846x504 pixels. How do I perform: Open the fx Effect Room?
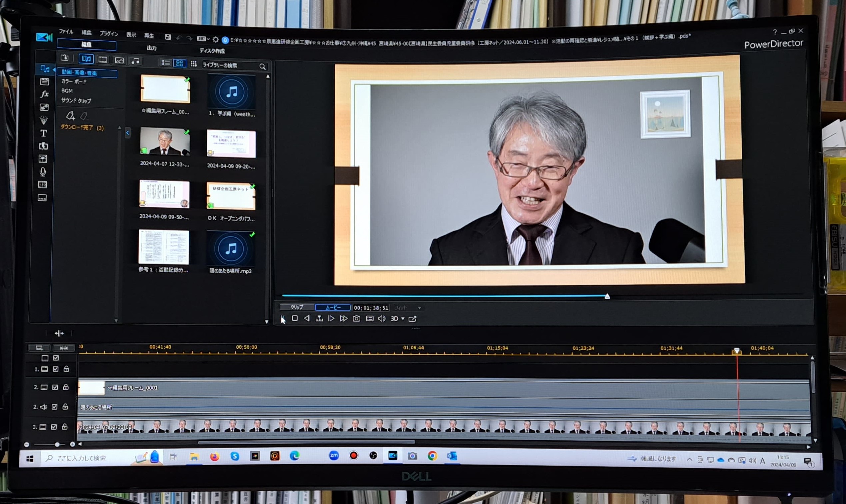click(x=44, y=94)
